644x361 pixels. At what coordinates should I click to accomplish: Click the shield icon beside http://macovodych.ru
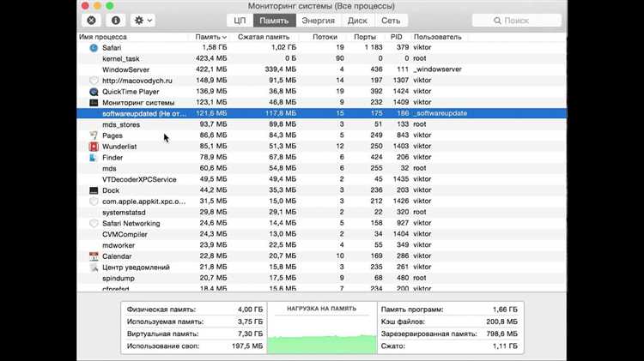pyautogui.click(x=94, y=81)
